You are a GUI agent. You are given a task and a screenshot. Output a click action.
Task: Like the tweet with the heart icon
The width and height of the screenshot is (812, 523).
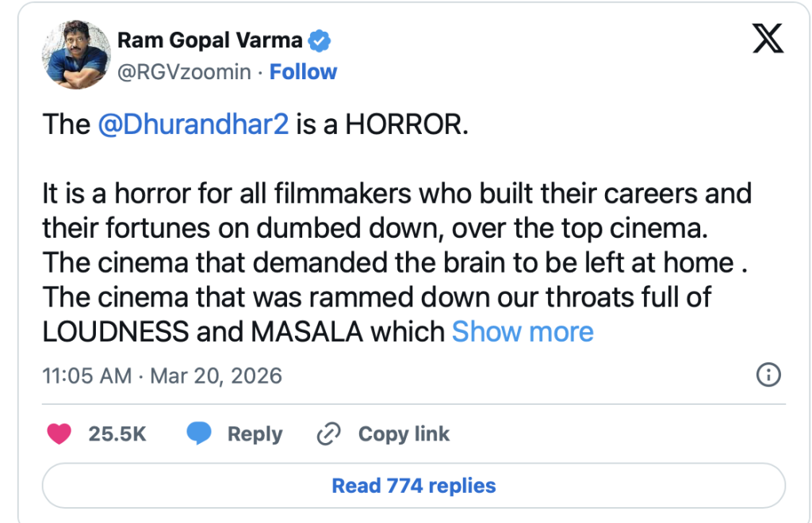click(59, 434)
